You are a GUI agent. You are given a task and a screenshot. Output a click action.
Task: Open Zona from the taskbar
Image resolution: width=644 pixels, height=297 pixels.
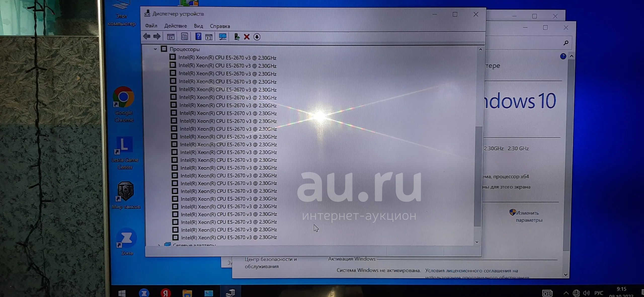[x=144, y=293]
